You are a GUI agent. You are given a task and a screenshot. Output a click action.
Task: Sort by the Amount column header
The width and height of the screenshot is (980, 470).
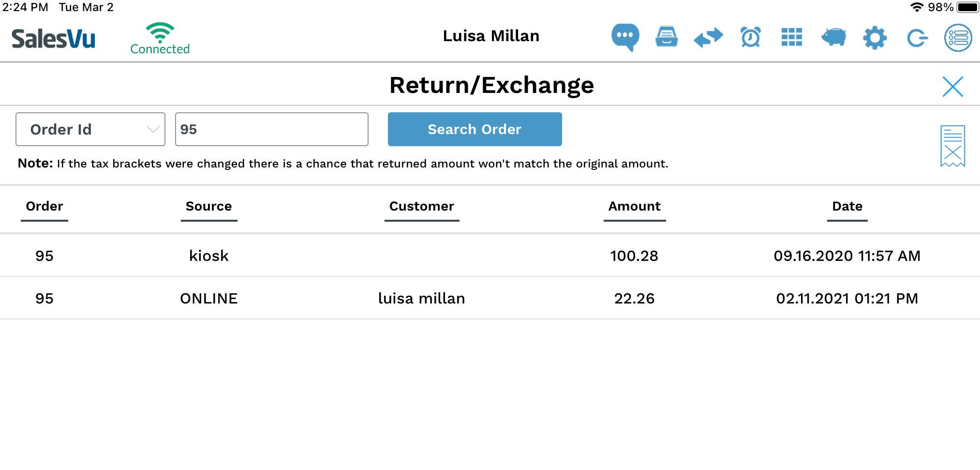pyautogui.click(x=634, y=207)
